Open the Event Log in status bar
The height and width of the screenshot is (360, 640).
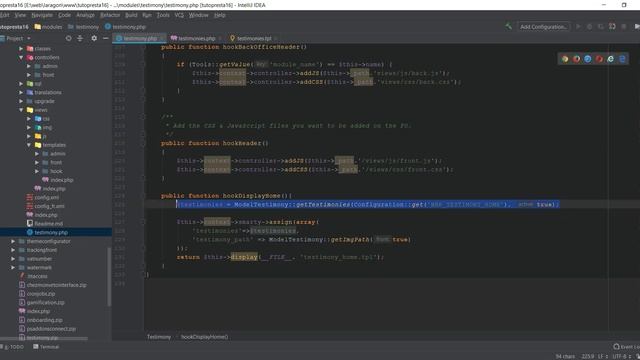627,347
